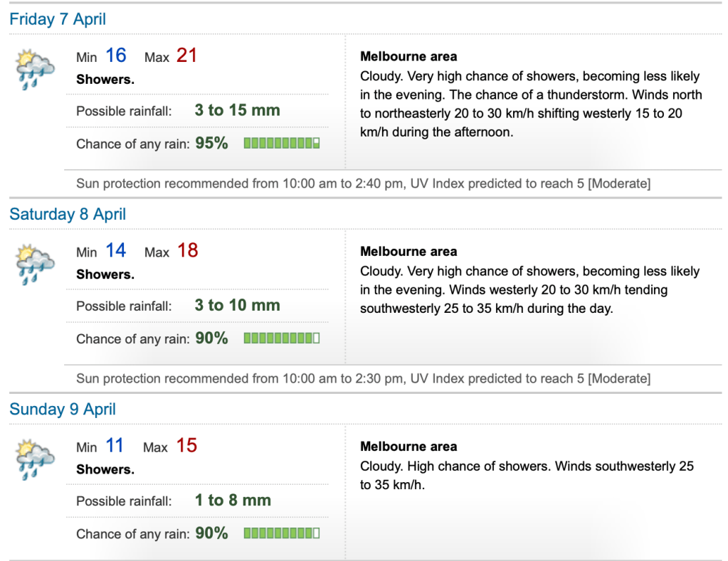
Task: Select the Sunday 9 April heading
Action: (x=63, y=410)
